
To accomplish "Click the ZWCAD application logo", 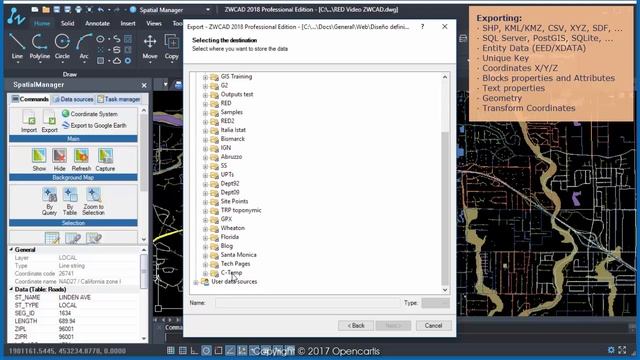I will (16, 16).
